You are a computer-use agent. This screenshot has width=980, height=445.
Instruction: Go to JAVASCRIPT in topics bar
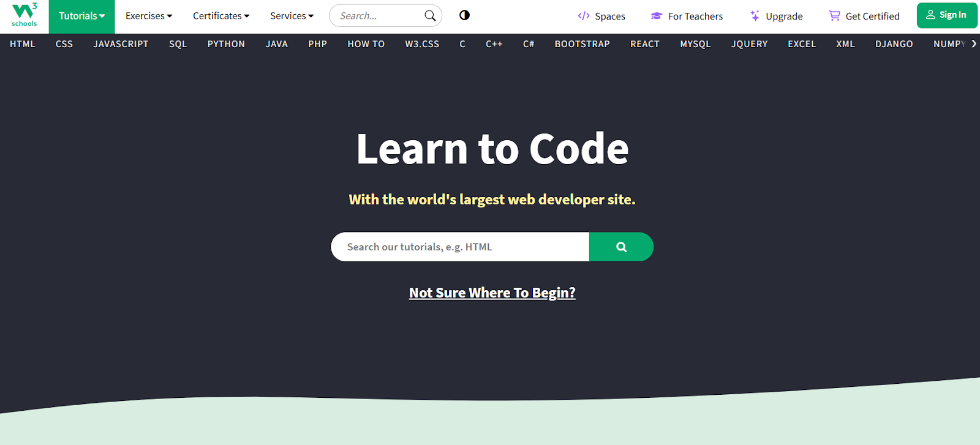coord(121,44)
